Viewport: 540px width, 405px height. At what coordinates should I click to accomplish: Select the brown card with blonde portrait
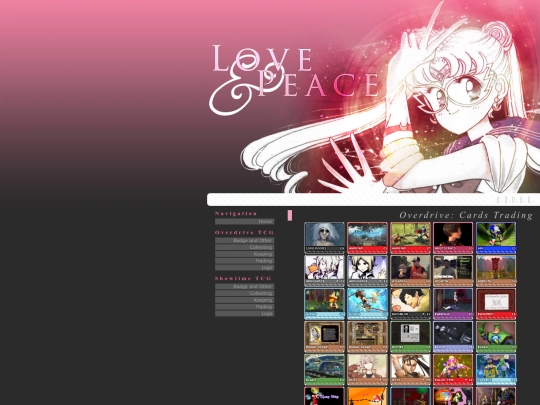[x=324, y=337]
